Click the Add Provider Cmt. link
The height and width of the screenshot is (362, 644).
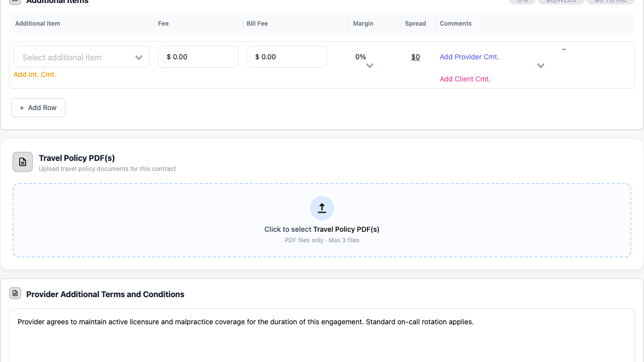point(469,57)
